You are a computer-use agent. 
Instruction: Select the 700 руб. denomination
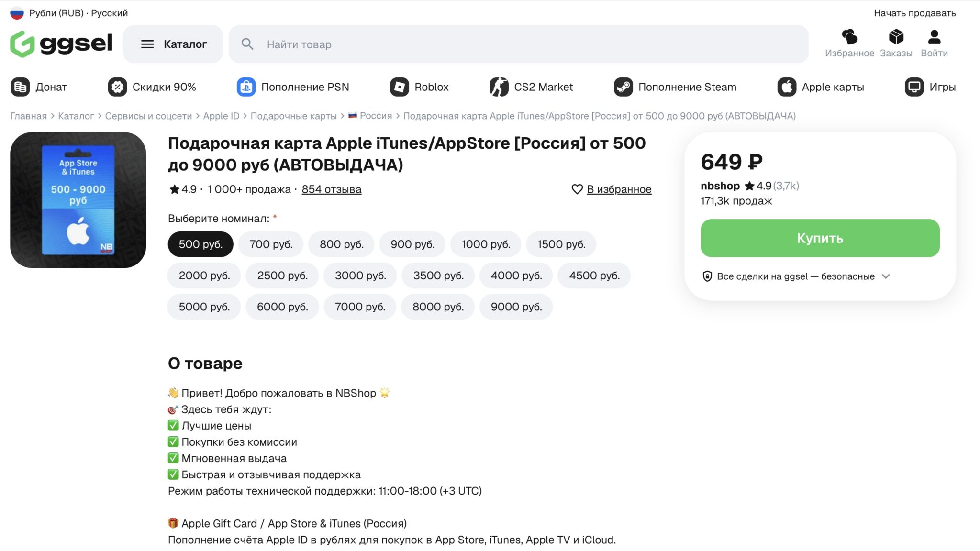pos(271,244)
